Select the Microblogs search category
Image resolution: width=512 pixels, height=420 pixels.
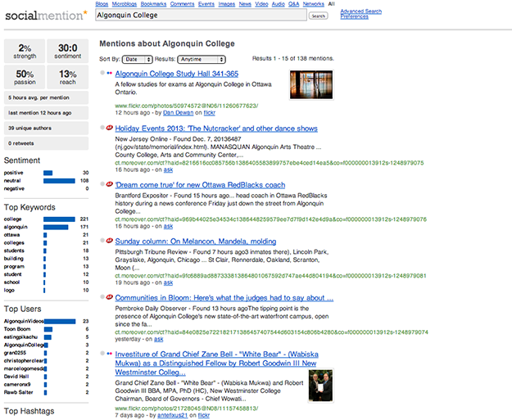(x=125, y=4)
